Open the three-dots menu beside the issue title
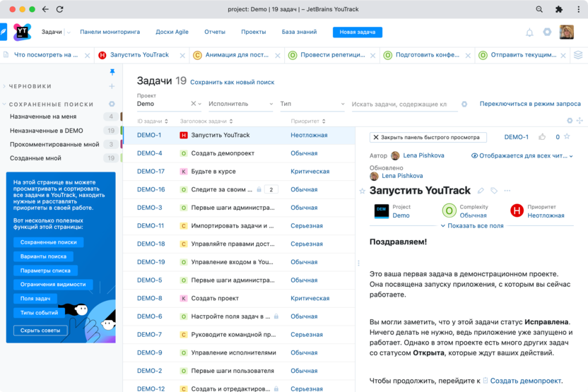Viewport: 588px width, 392px height. [x=507, y=191]
